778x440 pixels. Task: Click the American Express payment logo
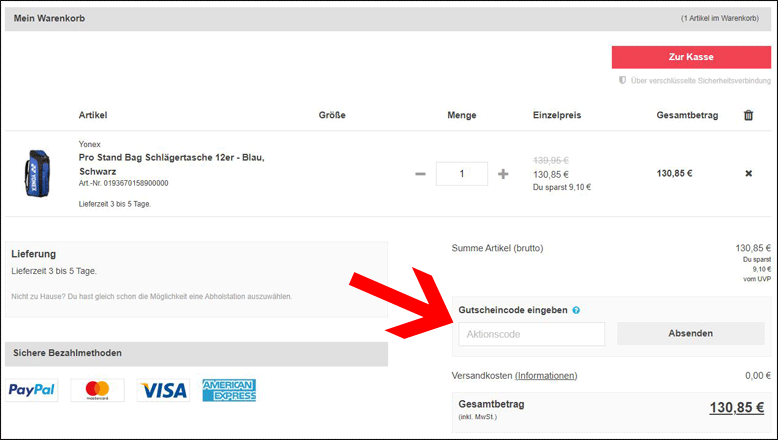pyautogui.click(x=229, y=390)
